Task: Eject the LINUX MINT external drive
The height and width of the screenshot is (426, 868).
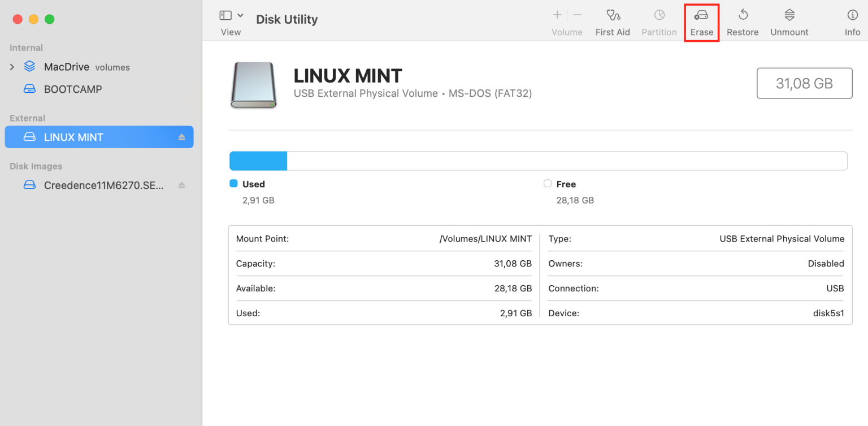Action: pos(182,136)
